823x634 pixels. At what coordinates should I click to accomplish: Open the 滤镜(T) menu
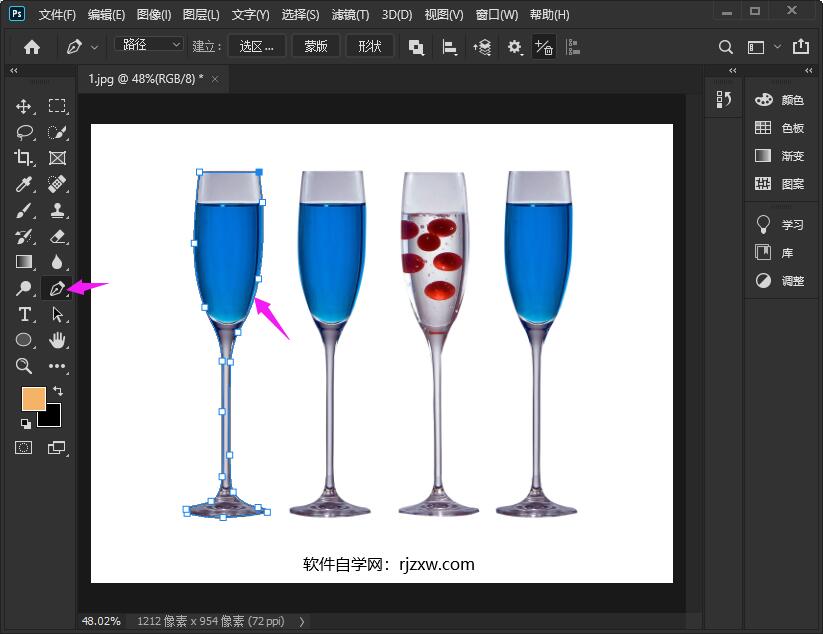click(350, 15)
